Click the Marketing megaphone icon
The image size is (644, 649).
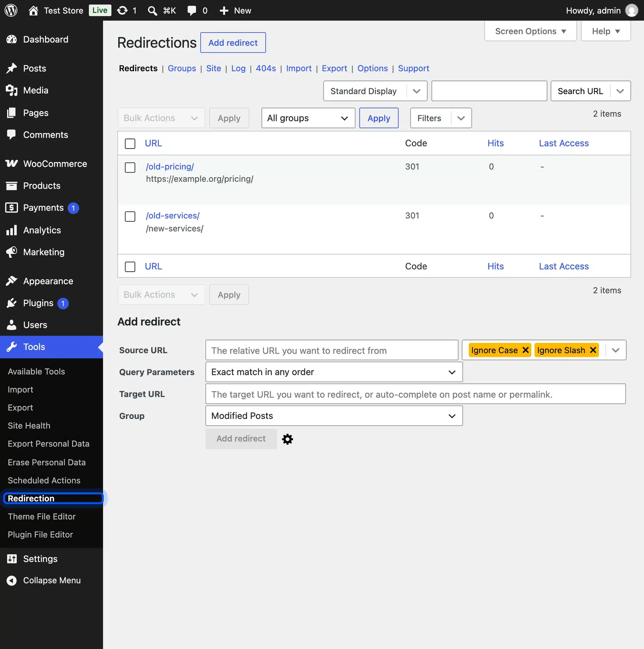click(11, 252)
